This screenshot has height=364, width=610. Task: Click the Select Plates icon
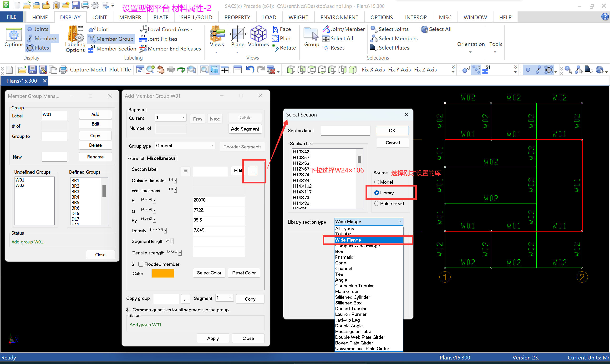pyautogui.click(x=374, y=48)
